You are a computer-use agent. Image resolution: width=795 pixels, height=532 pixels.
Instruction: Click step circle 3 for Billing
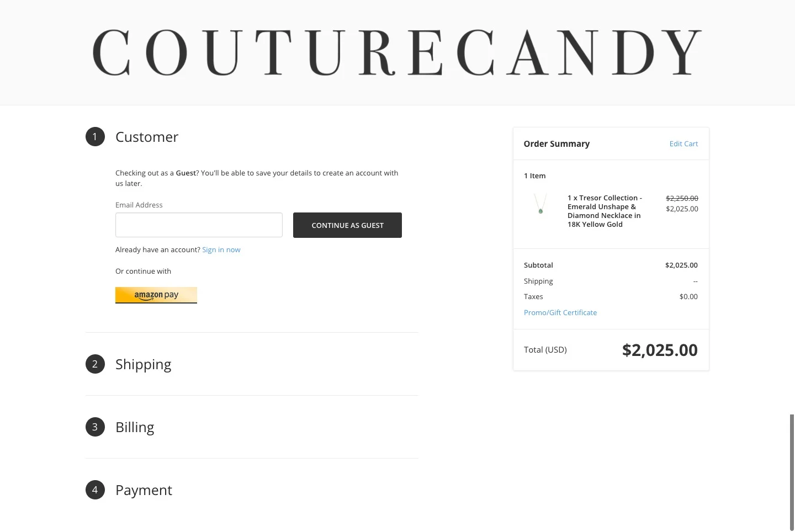pos(94,427)
